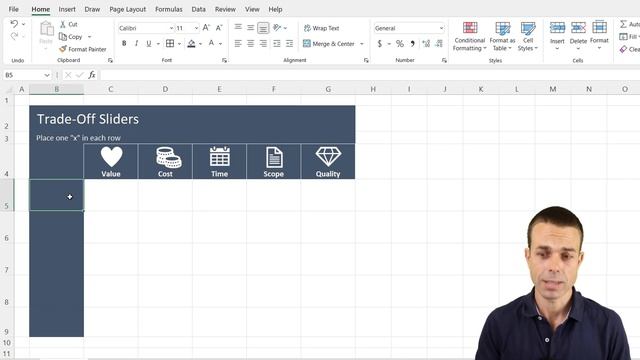Apply the fill color bucket
Image resolution: width=640 pixels, height=360 pixels.
coord(191,43)
